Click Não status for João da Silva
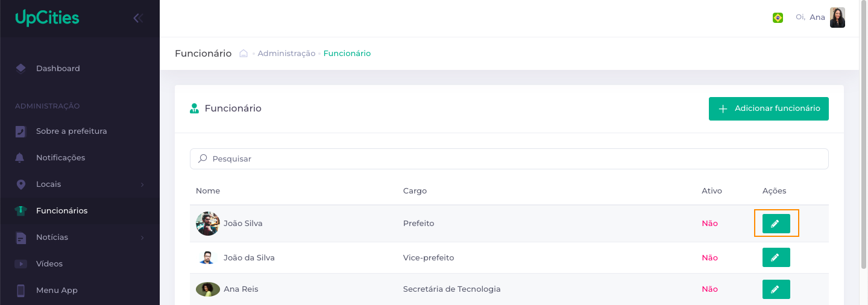This screenshot has width=868, height=305. coord(709,257)
